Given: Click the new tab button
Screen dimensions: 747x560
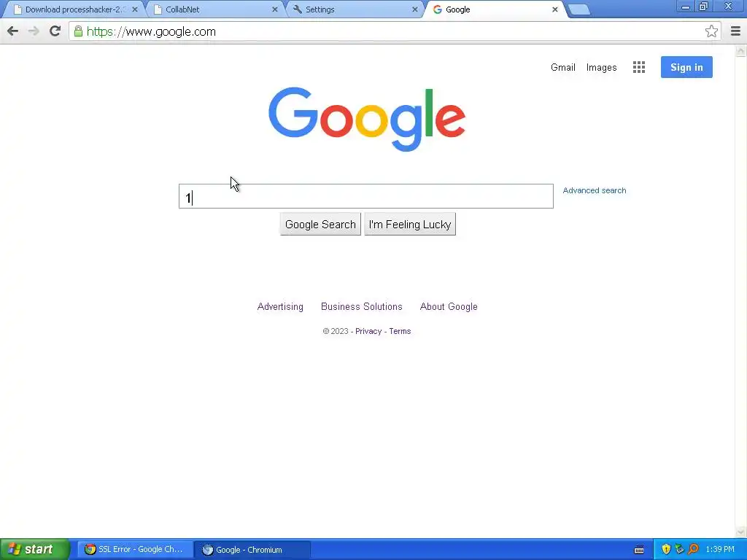Looking at the screenshot, I should 579,9.
